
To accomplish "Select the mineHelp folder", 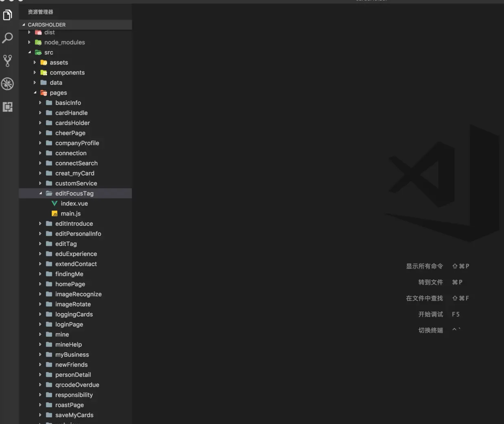I will point(76,344).
